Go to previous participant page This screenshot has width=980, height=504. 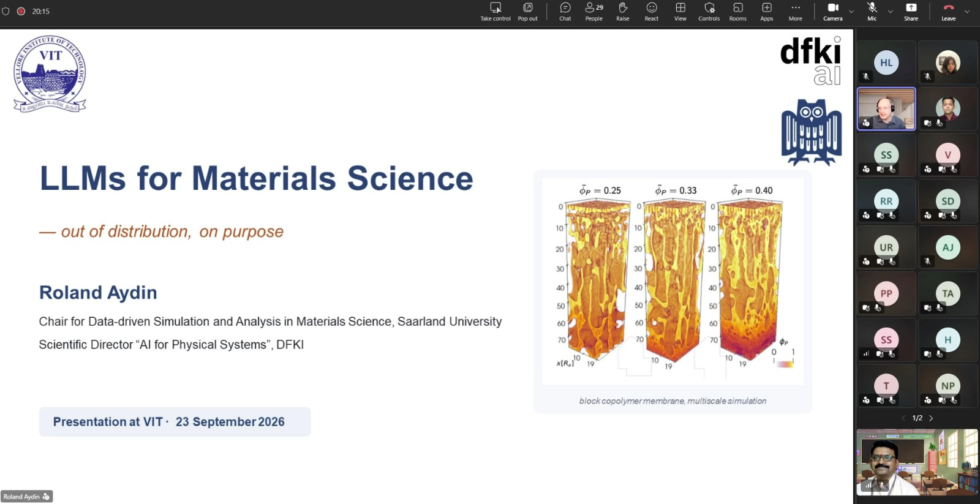[903, 418]
